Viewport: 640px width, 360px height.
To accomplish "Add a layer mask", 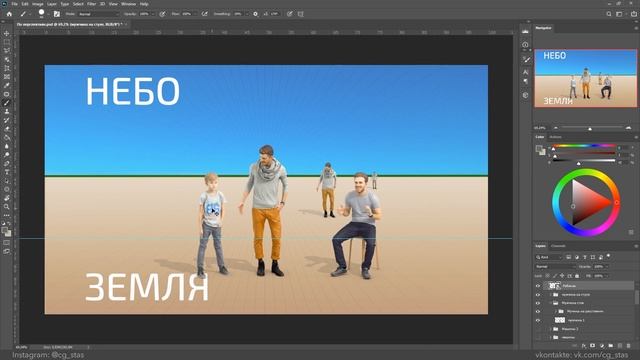I will [593, 346].
